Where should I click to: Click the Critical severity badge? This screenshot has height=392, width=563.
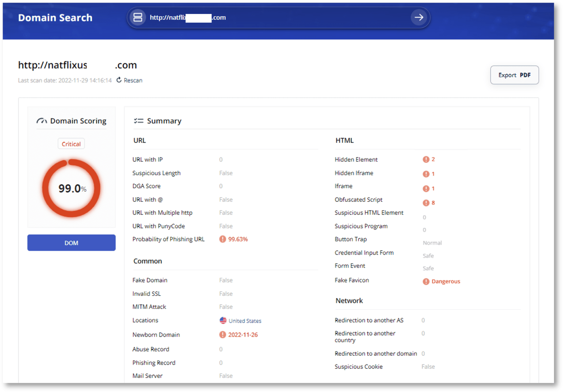(71, 143)
